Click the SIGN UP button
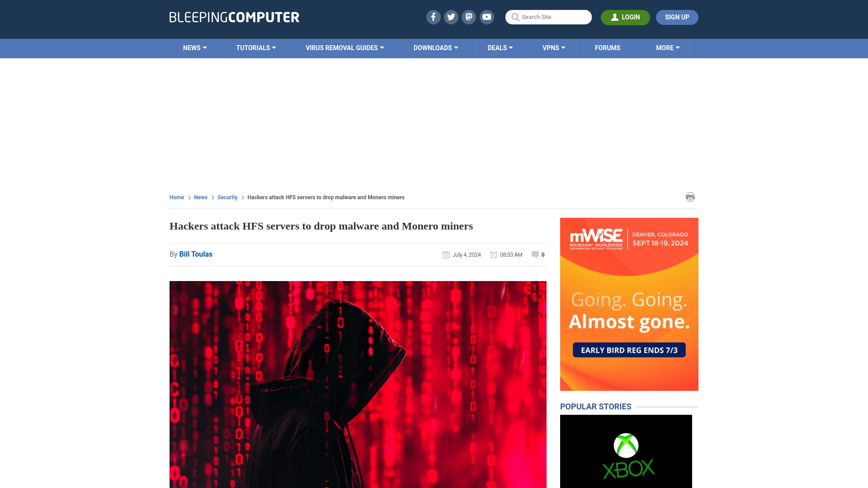This screenshot has height=488, width=868. (x=677, y=17)
